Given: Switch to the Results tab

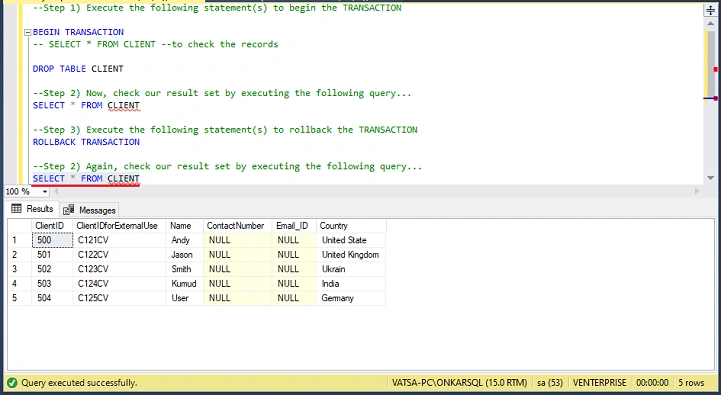Looking at the screenshot, I should 32,209.
